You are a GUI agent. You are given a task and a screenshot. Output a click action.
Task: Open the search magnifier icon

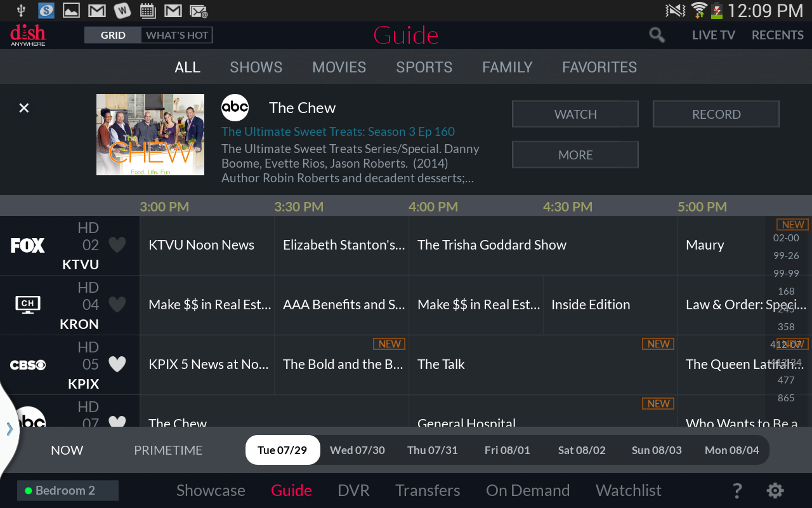657,36
